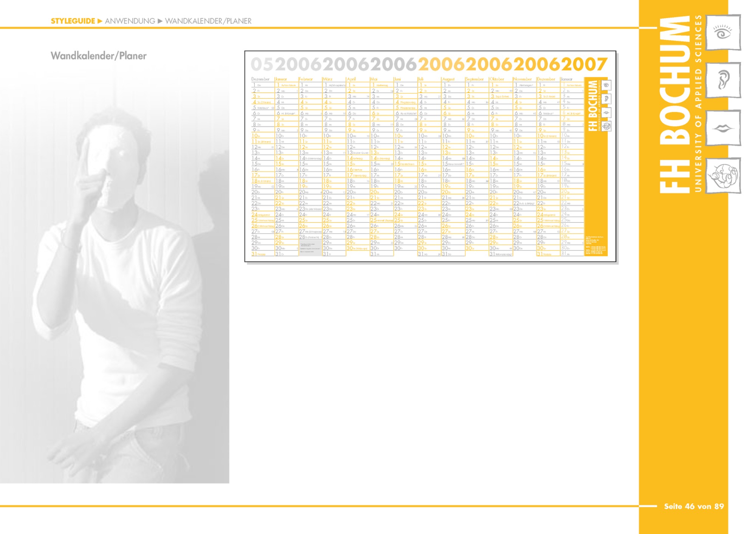756x534 pixels.
Task: Click the orange 2007 year in calendar header
Action: point(584,65)
